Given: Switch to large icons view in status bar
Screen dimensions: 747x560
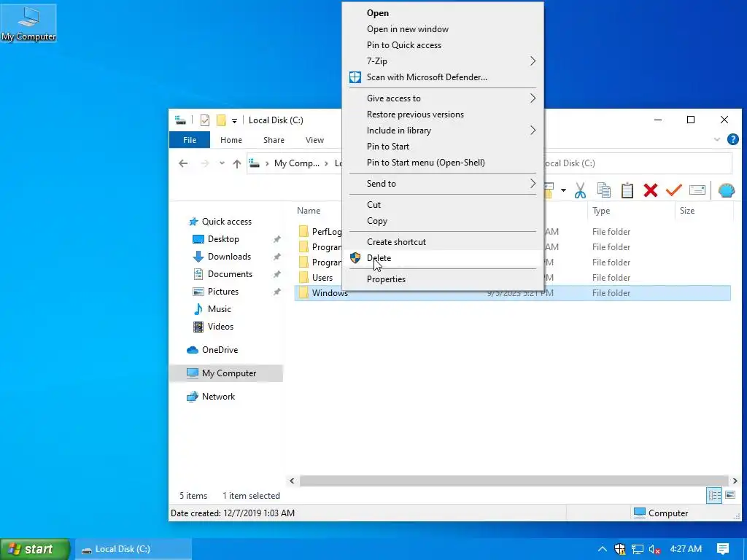Looking at the screenshot, I should (729, 495).
